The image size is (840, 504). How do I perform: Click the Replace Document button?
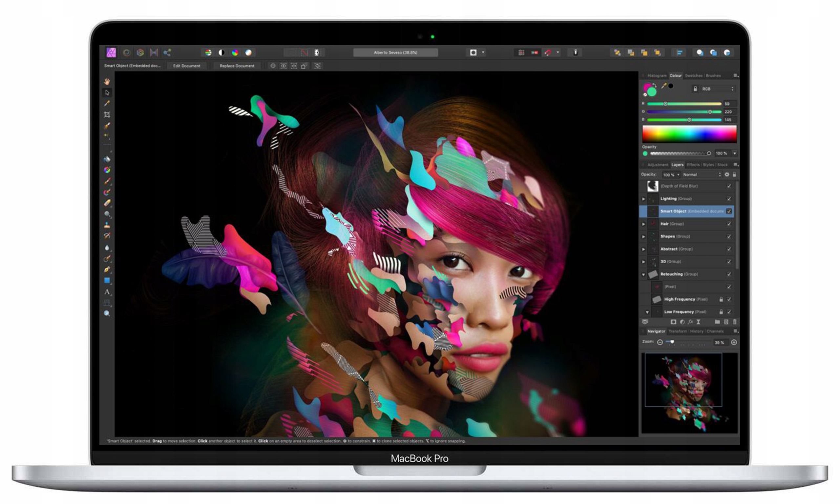237,66
